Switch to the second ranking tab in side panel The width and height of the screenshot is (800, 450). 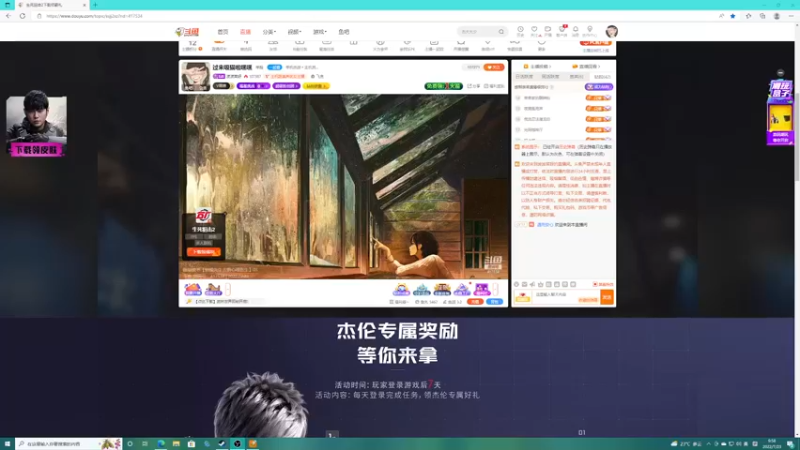pos(550,77)
